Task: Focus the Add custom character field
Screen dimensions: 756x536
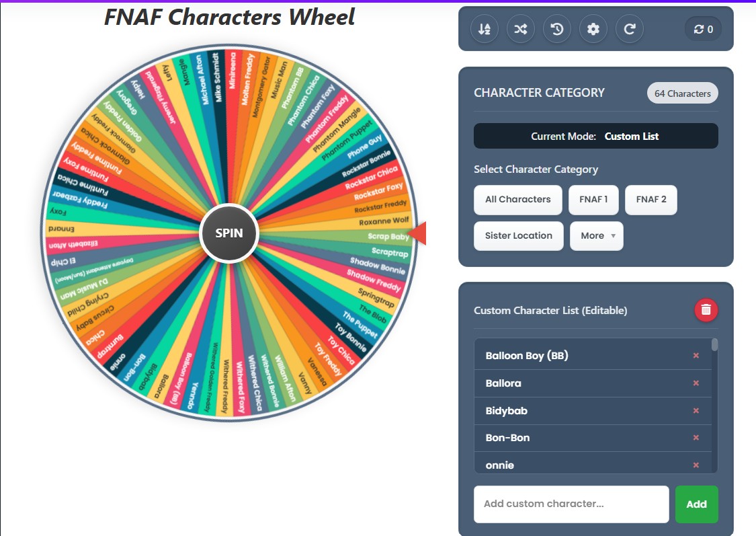Action: (x=571, y=504)
